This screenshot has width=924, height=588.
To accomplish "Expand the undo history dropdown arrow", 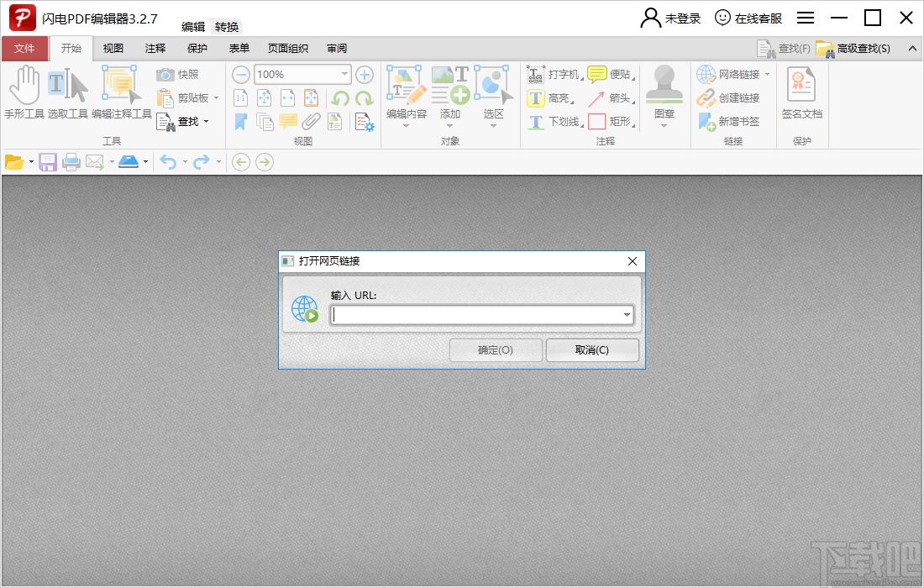I will (185, 162).
